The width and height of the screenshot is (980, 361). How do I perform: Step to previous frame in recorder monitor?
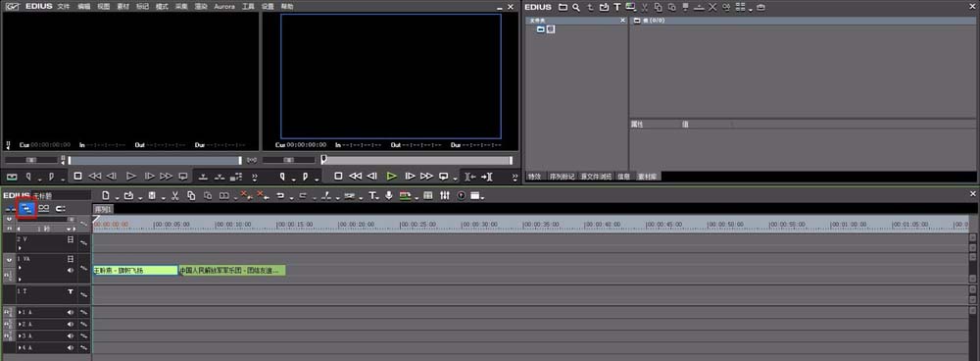(371, 177)
